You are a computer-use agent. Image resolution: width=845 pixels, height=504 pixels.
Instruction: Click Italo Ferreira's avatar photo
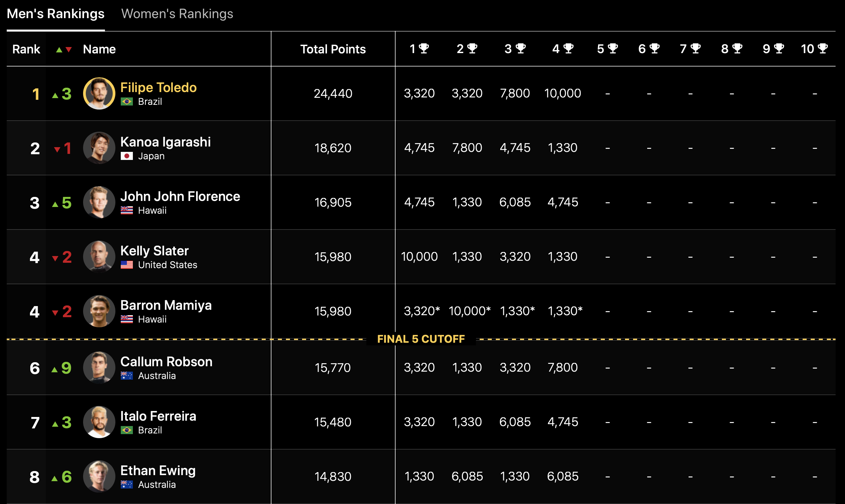pyautogui.click(x=99, y=422)
